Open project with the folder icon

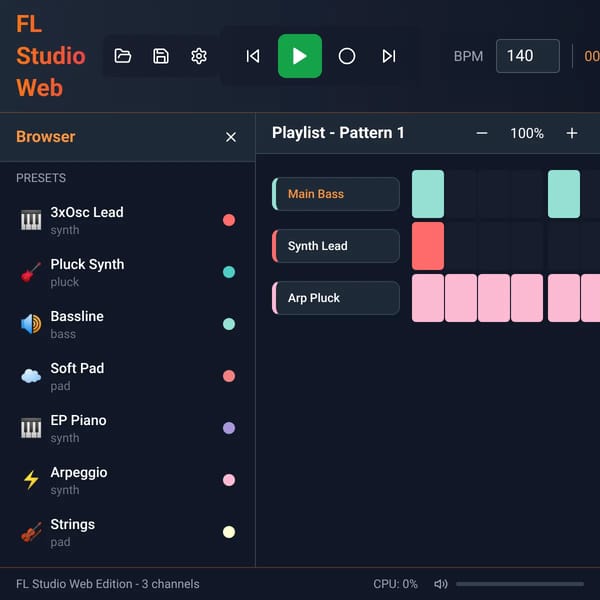tap(123, 56)
